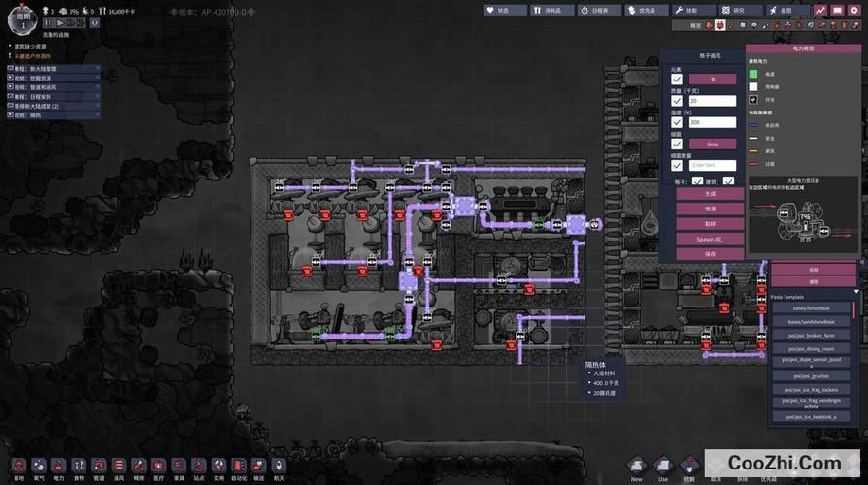Switch to the Oxygen overlay icon
Screen dimensions: 868x485
[x=709, y=25]
